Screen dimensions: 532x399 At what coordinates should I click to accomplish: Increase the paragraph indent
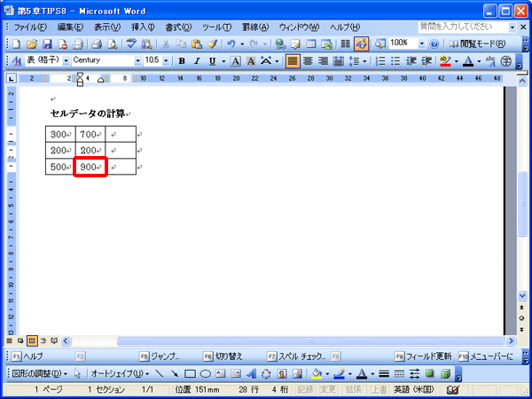[426, 61]
